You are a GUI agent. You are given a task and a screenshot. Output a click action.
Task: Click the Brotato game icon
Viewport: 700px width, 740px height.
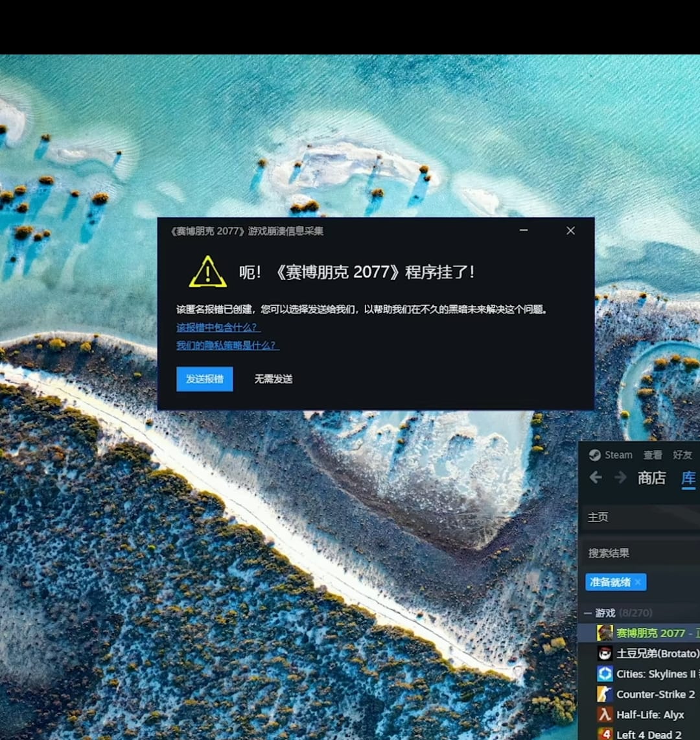(x=605, y=653)
